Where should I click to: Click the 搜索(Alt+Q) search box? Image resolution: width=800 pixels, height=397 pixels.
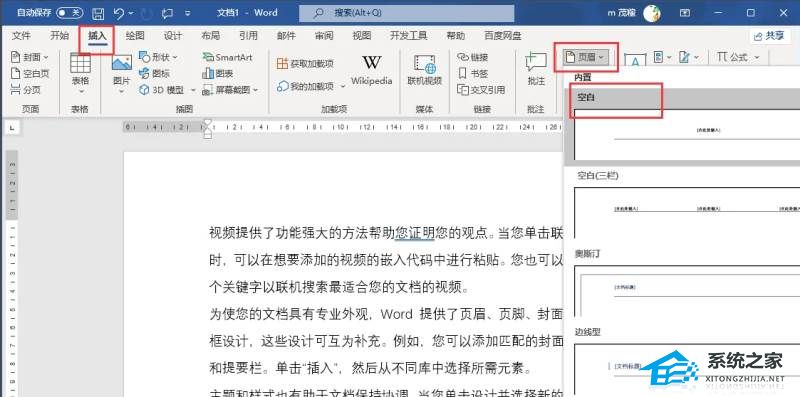tap(406, 13)
